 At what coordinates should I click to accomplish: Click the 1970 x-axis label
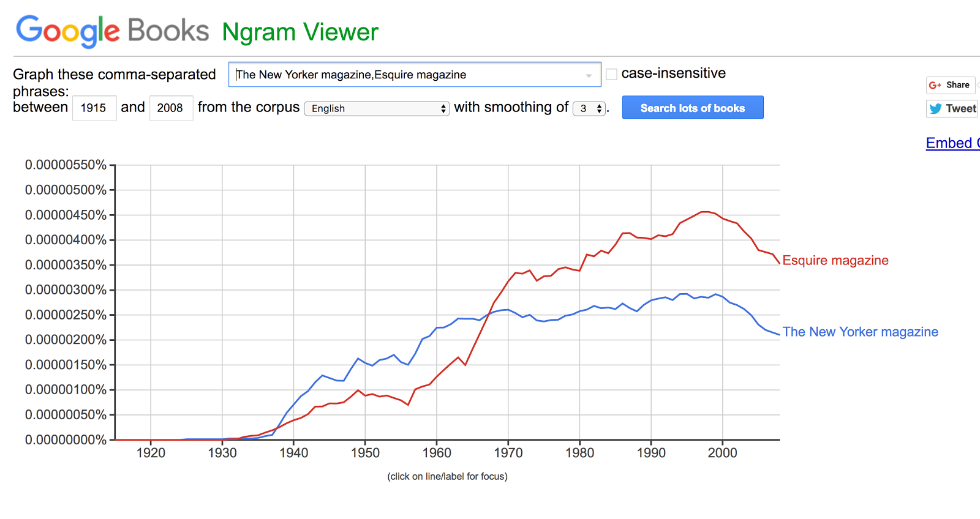pos(508,453)
